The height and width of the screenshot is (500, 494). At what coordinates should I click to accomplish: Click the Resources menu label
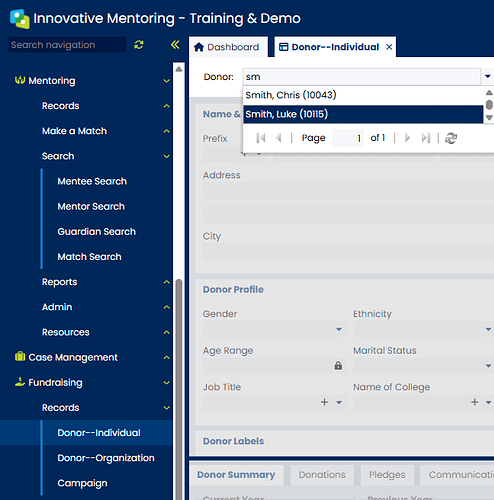click(x=66, y=332)
